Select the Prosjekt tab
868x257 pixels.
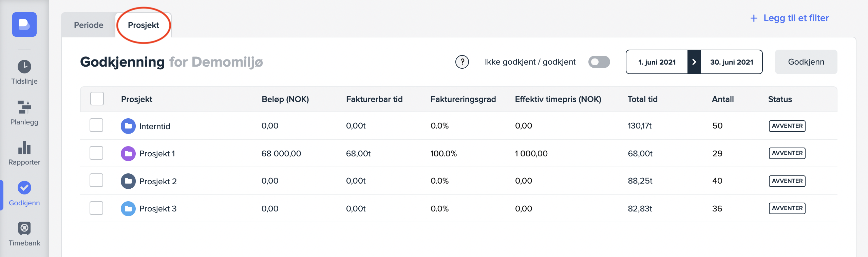coord(143,25)
